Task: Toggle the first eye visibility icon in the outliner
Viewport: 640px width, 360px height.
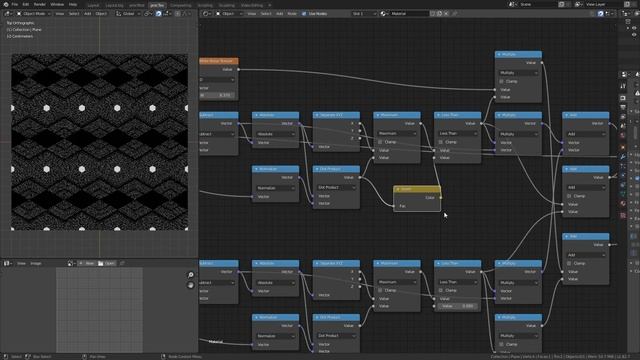Action: 634,28
